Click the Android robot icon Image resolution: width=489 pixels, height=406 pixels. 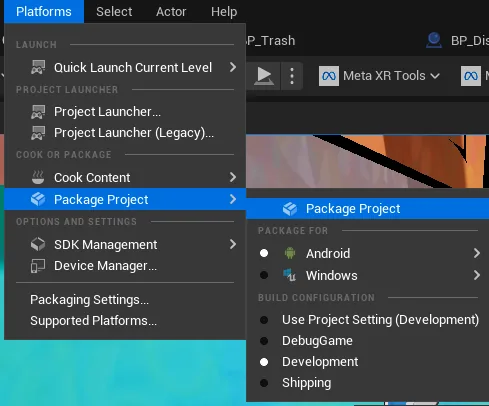coord(290,253)
